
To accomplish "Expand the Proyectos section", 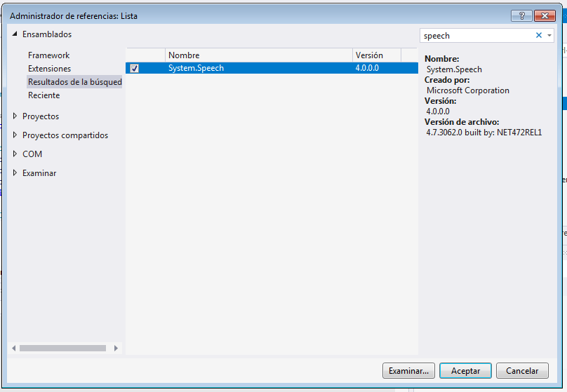I will (x=15, y=116).
